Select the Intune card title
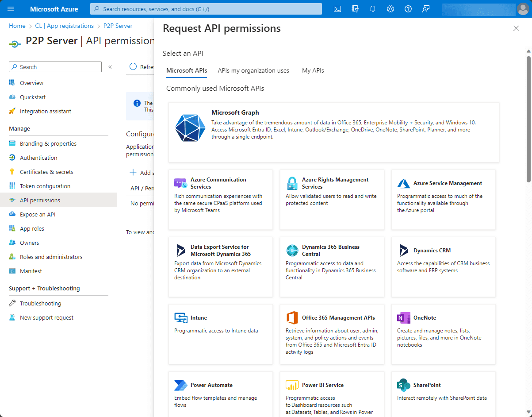The width and height of the screenshot is (532, 417). click(x=199, y=318)
